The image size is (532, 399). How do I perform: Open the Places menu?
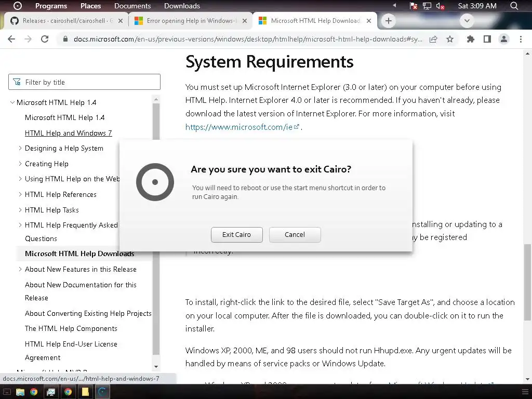click(x=90, y=6)
